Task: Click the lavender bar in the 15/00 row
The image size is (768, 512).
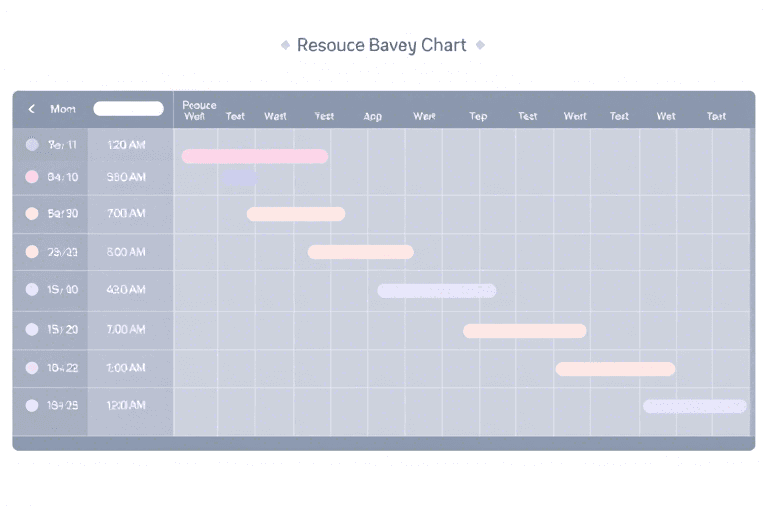Action: tap(436, 291)
